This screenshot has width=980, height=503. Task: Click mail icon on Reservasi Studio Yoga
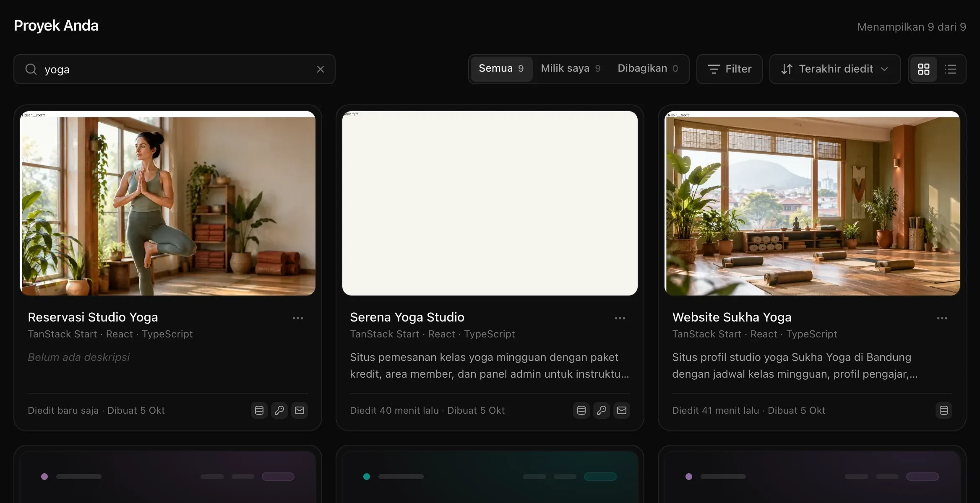pos(300,410)
